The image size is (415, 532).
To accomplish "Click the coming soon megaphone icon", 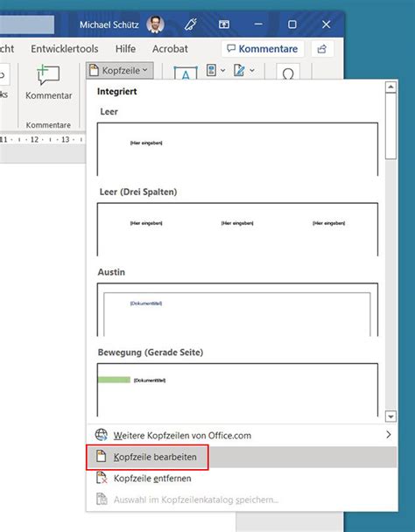I will (x=191, y=24).
